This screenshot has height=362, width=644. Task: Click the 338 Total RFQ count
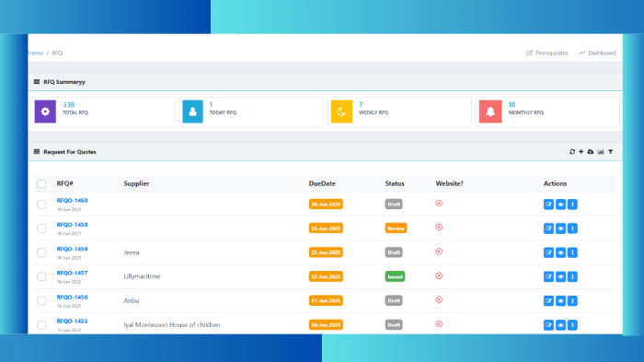[x=69, y=104]
